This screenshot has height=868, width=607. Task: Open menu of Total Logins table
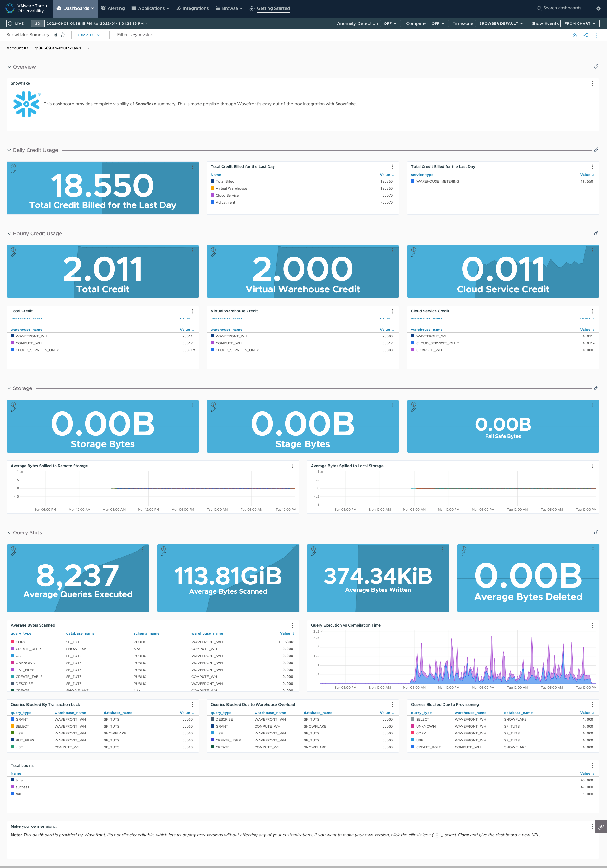pos(592,766)
